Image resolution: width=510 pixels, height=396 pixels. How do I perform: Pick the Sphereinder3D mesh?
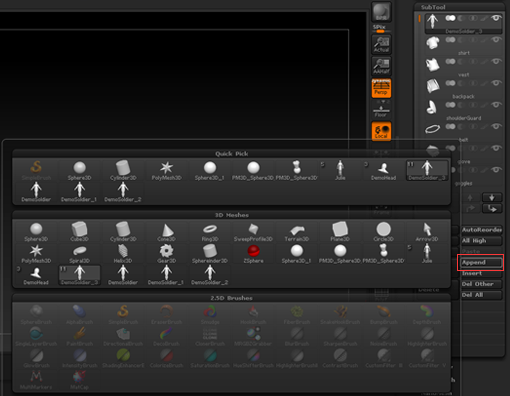210,253
